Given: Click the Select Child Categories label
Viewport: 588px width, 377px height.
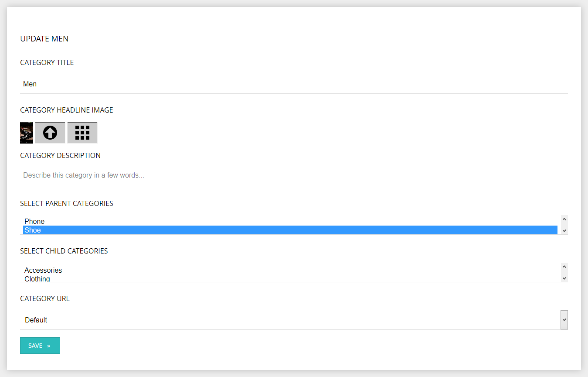Looking at the screenshot, I should (64, 251).
